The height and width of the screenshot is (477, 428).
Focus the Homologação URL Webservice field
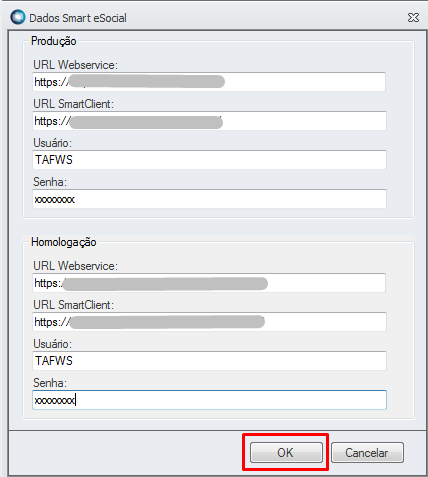click(209, 283)
